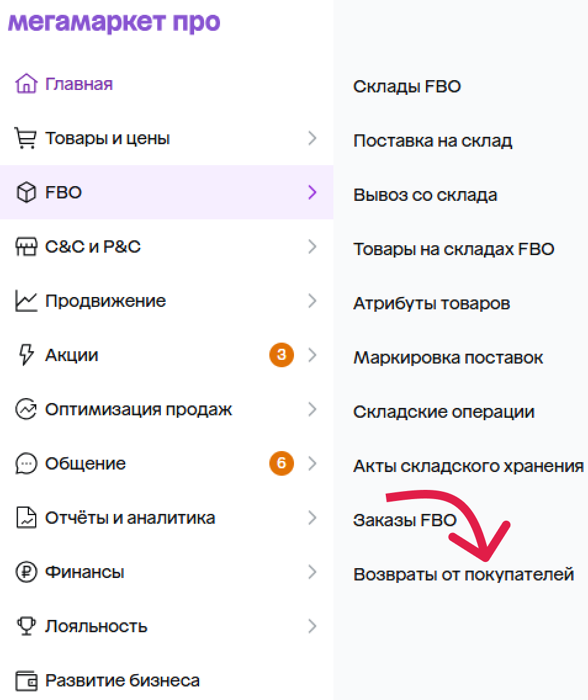Click the orange badge 6 on Общение
Viewport: 588px width, 700px height.
[281, 463]
